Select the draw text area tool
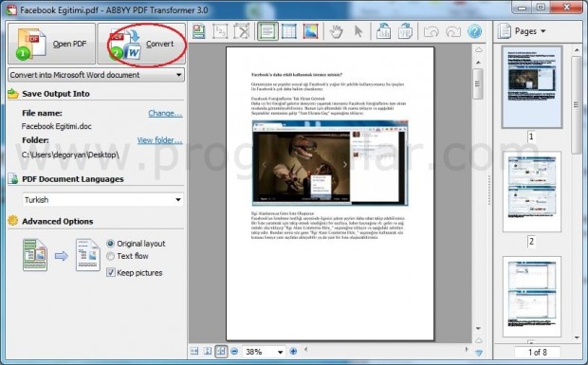588x365 pixels. pyautogui.click(x=267, y=31)
